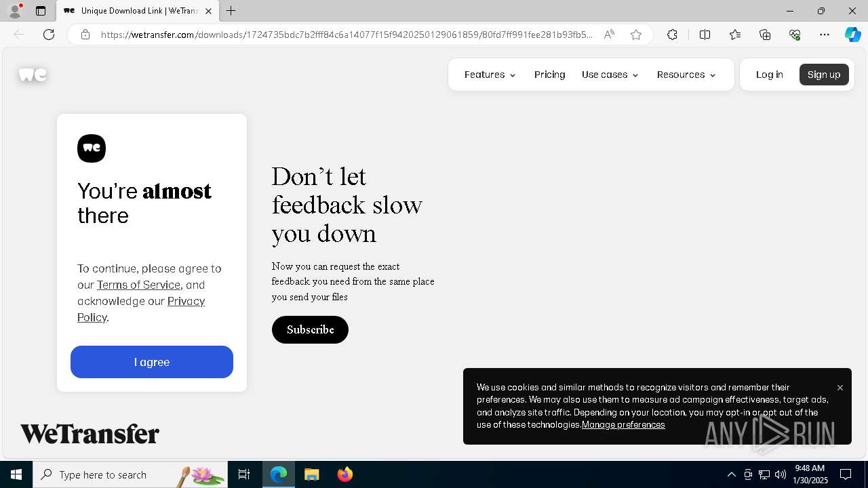Open the Terms of Service link
The height and width of the screenshot is (488, 868).
point(138,285)
